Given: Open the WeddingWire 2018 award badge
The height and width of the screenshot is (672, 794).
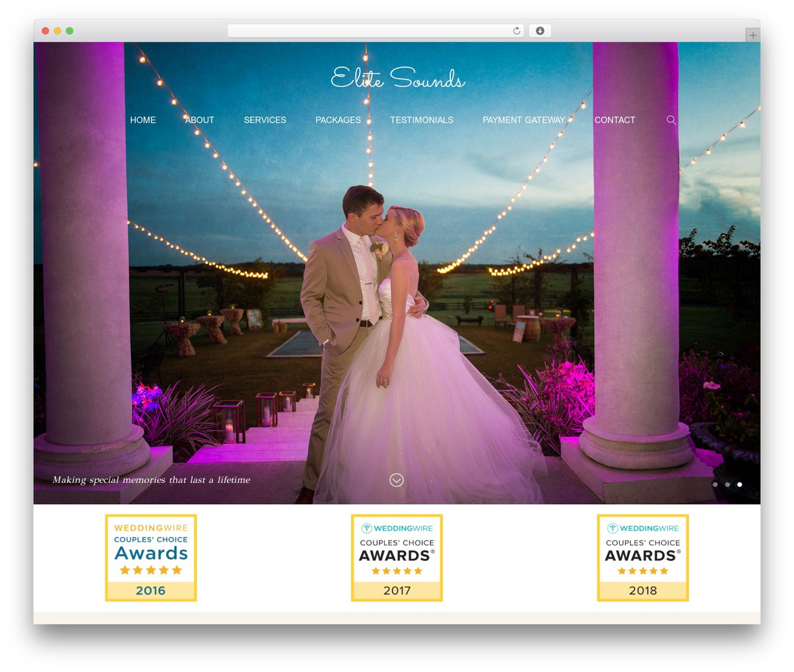Looking at the screenshot, I should pos(643,558).
